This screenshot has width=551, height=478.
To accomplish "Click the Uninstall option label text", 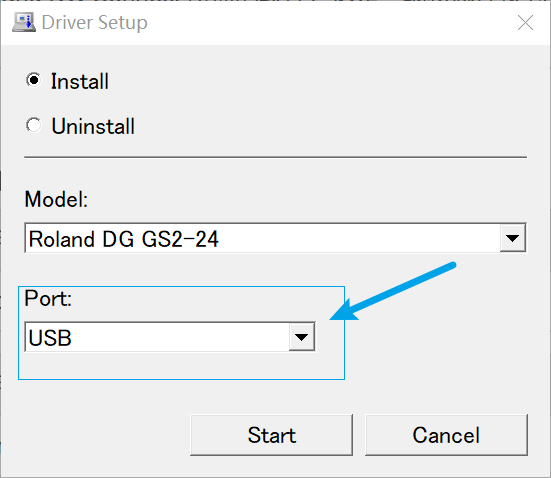I will (93, 126).
